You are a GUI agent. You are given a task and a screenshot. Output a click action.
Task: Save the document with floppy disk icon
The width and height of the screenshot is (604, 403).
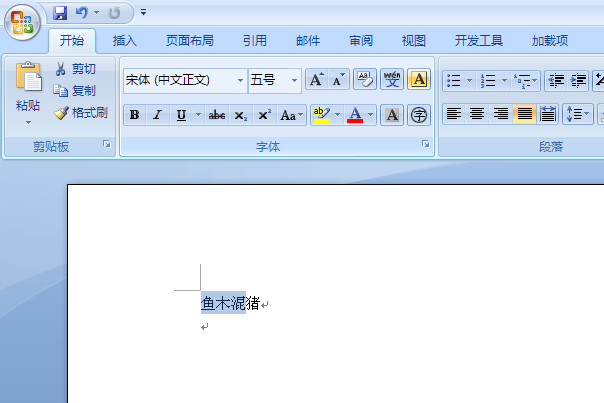click(x=60, y=13)
